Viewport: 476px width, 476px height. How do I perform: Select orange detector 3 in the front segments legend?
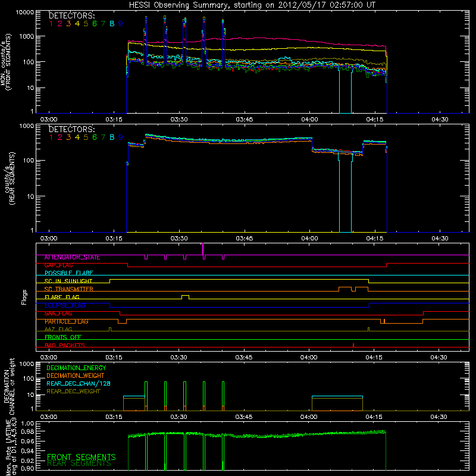(x=68, y=24)
